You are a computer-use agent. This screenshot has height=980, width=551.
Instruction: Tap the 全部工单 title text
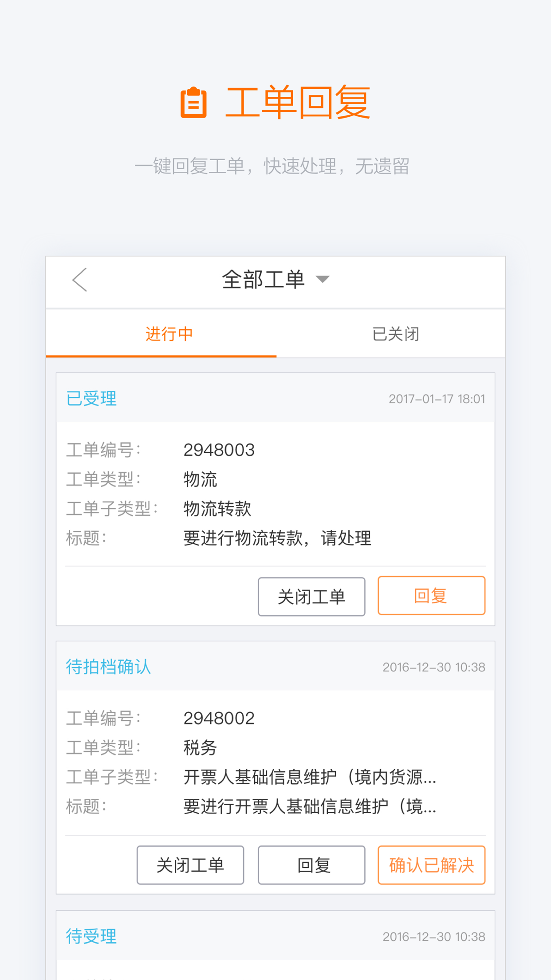tap(263, 280)
